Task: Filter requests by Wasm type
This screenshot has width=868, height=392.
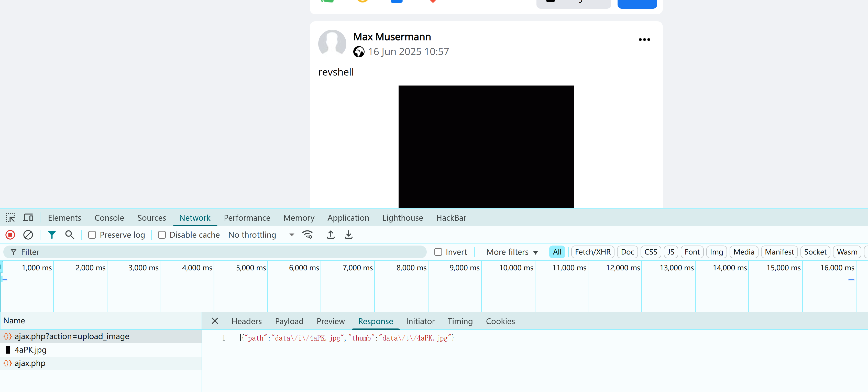Action: point(847,252)
